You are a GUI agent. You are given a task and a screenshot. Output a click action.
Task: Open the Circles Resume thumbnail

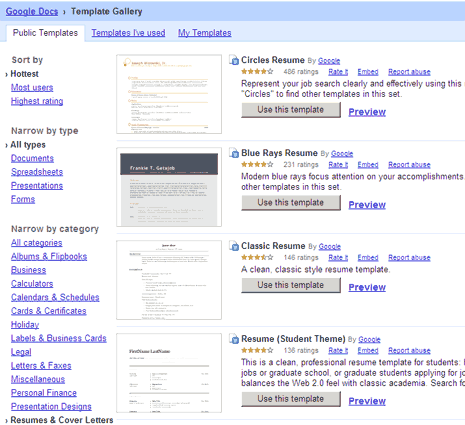[169, 94]
